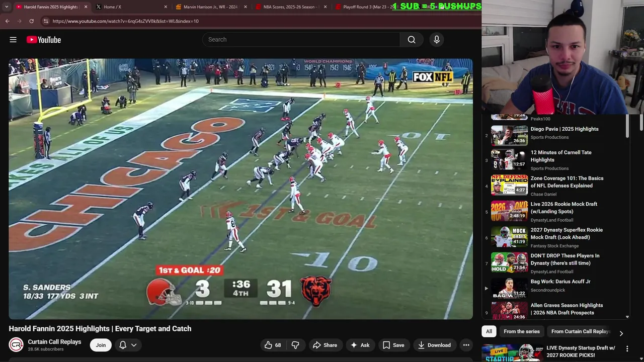The height and width of the screenshot is (362, 644).
Task: Open LIVE Dynasty Startup Draft recommended thumbnail
Action: coord(512,353)
